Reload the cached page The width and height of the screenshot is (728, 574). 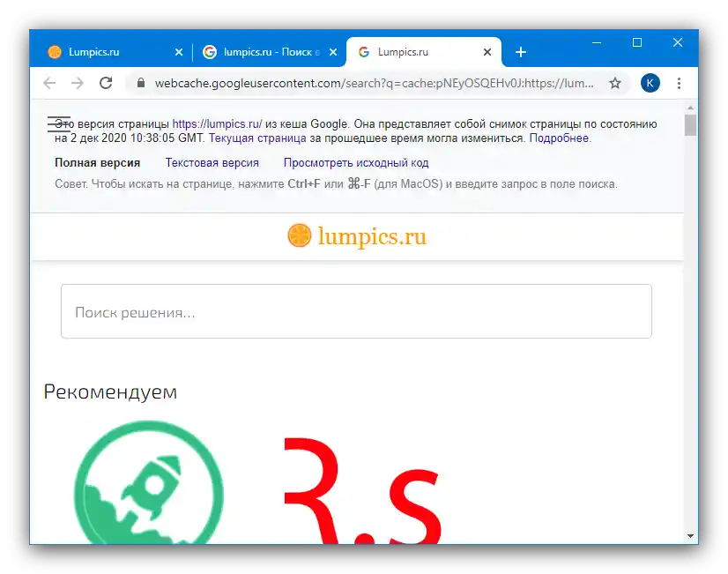click(106, 83)
